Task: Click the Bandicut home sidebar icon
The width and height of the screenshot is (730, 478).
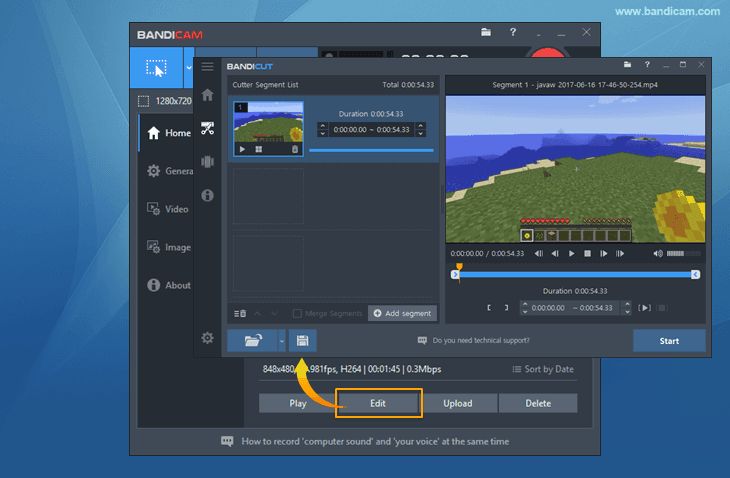Action: click(x=207, y=95)
